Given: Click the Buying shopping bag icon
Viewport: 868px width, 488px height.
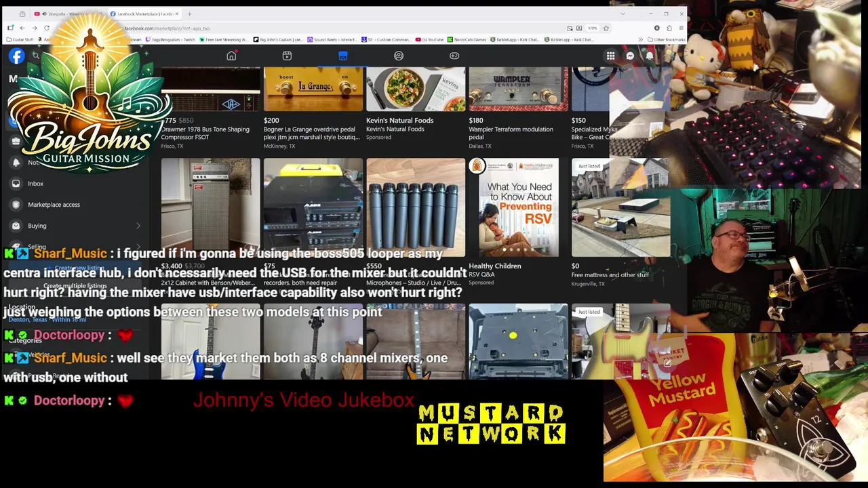Looking at the screenshot, I should [16, 226].
